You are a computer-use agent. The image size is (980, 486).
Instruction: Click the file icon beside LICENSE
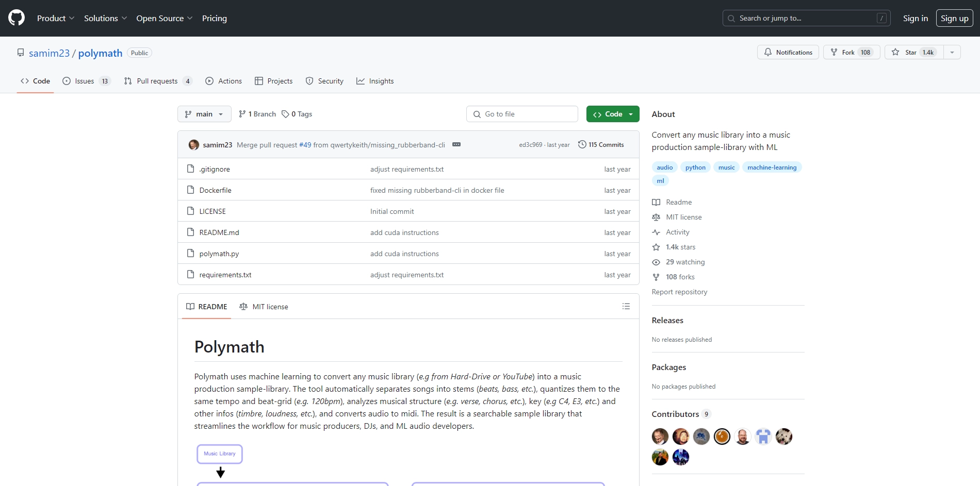(191, 211)
